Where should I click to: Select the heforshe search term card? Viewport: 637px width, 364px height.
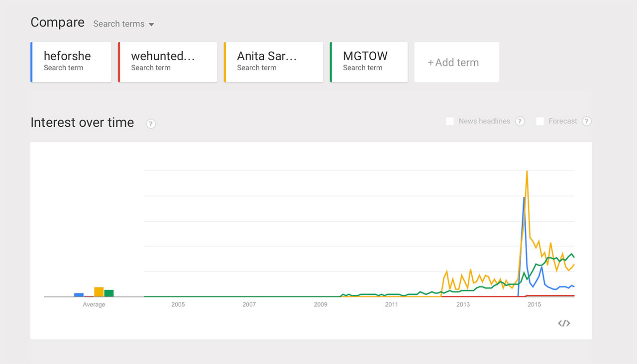71,62
